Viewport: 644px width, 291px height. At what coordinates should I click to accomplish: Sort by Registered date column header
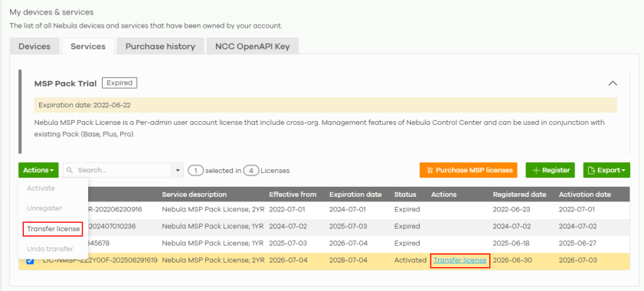[519, 195]
